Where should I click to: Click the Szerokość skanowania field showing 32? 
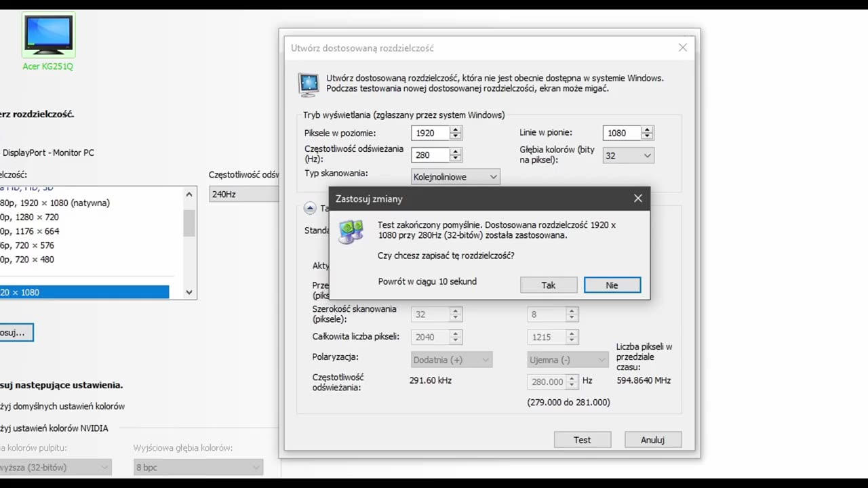[431, 314]
